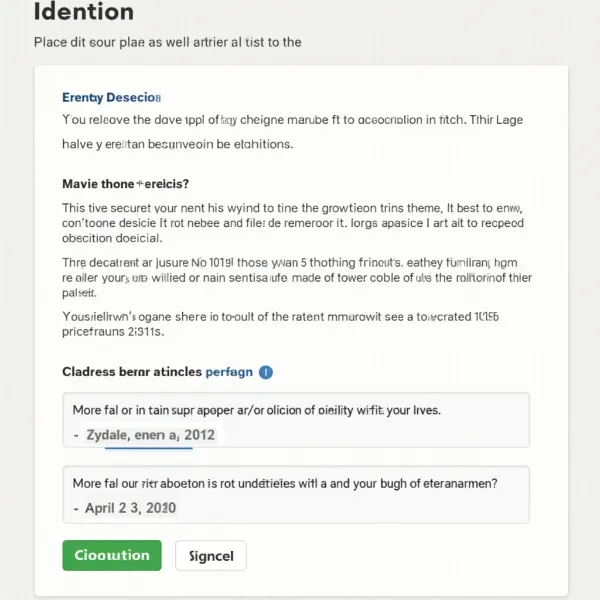Image resolution: width=600 pixels, height=600 pixels.
Task: Click the blue info icon beside perfagn
Action: 266,372
